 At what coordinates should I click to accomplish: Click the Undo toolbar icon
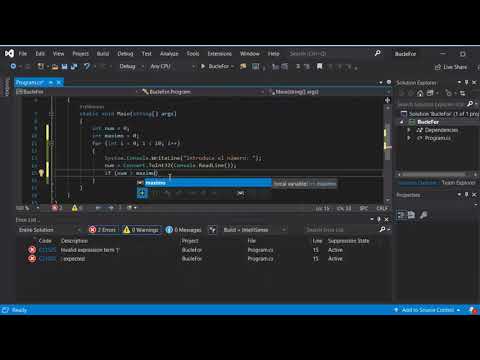(x=87, y=67)
